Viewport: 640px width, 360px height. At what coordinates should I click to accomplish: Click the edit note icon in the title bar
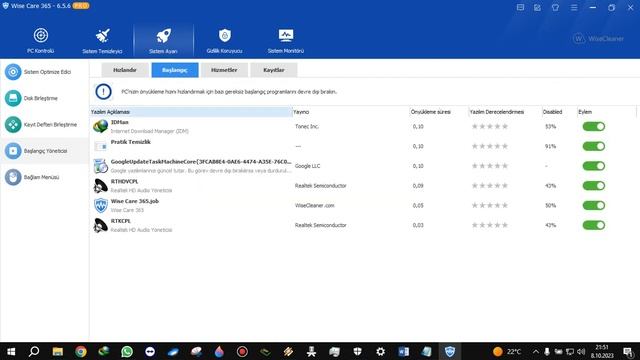pos(538,7)
